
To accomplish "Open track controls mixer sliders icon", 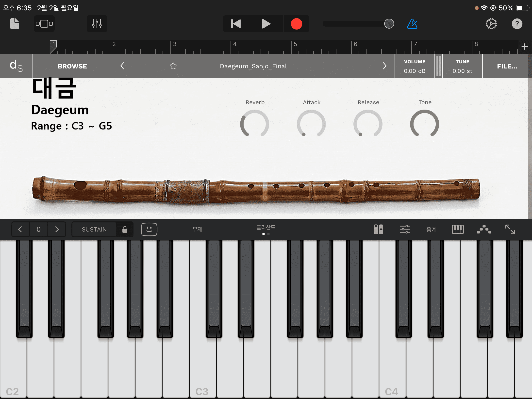I will point(97,24).
